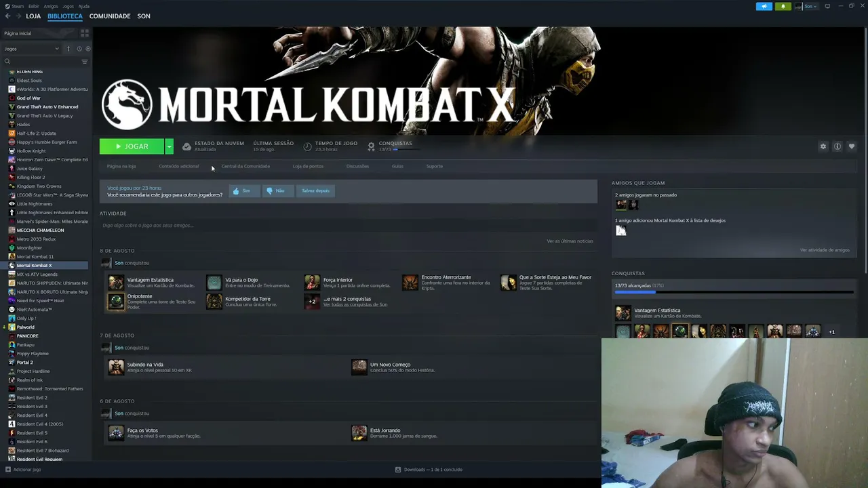Open the advanced filters icon beside search
Viewport: 868px width, 488px height.
tap(85, 62)
